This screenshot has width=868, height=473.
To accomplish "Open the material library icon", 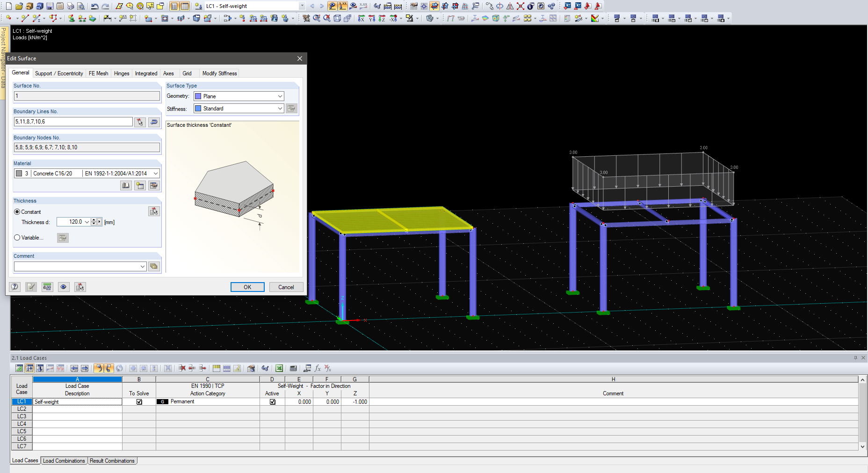I will [x=126, y=186].
